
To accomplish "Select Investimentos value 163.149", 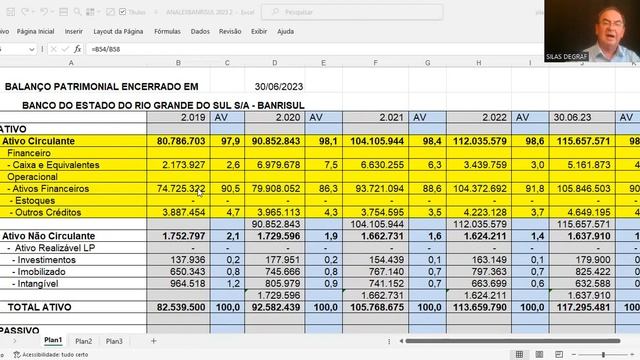I will (479, 260).
